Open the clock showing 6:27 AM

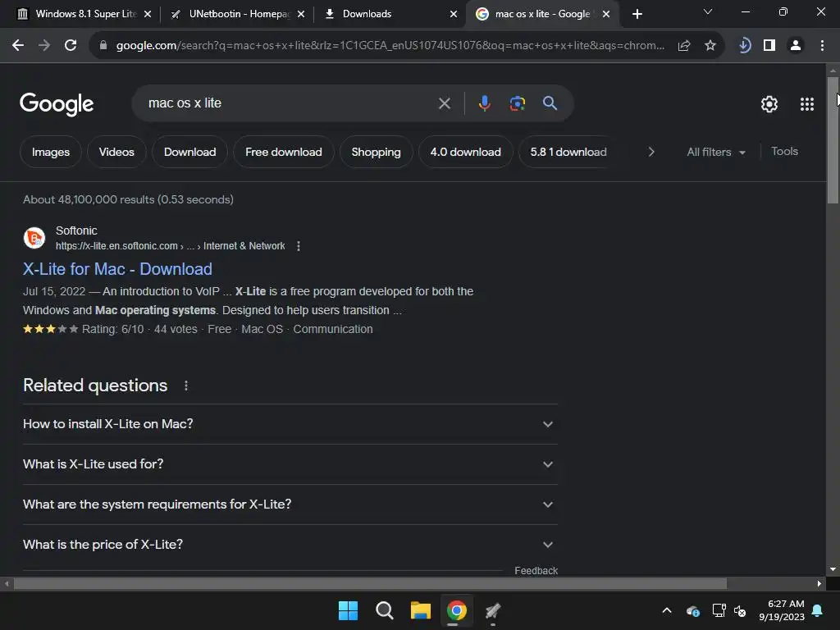[x=782, y=610]
